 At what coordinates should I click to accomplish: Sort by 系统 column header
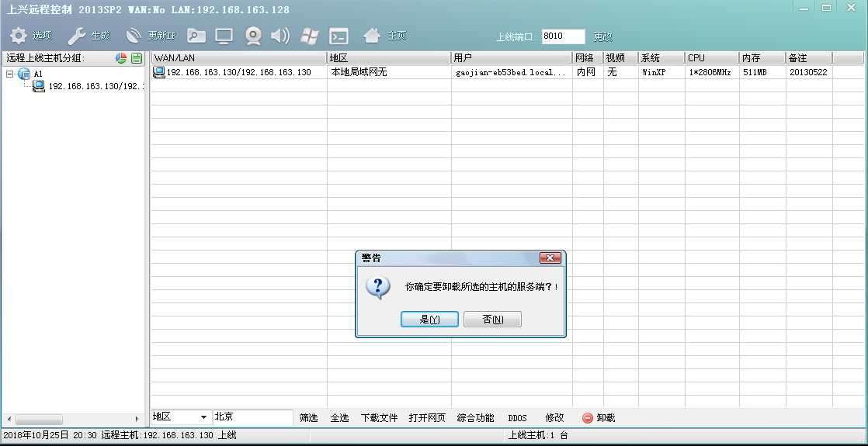662,58
